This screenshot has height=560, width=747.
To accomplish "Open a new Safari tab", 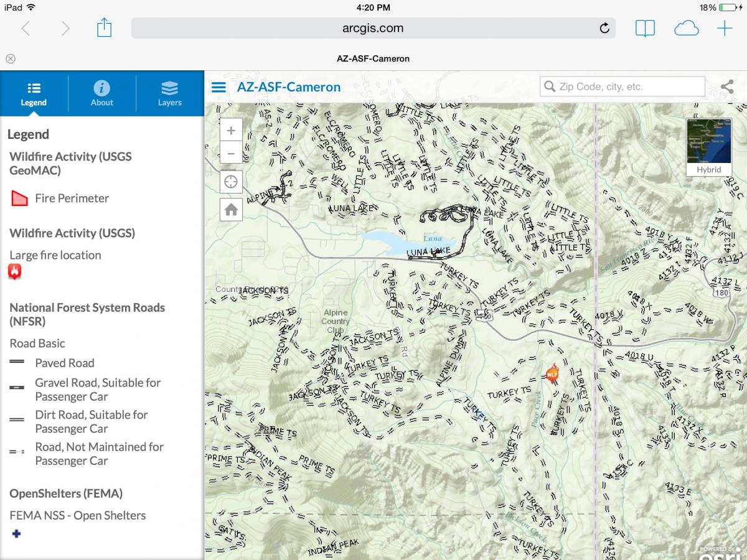I will point(725,28).
